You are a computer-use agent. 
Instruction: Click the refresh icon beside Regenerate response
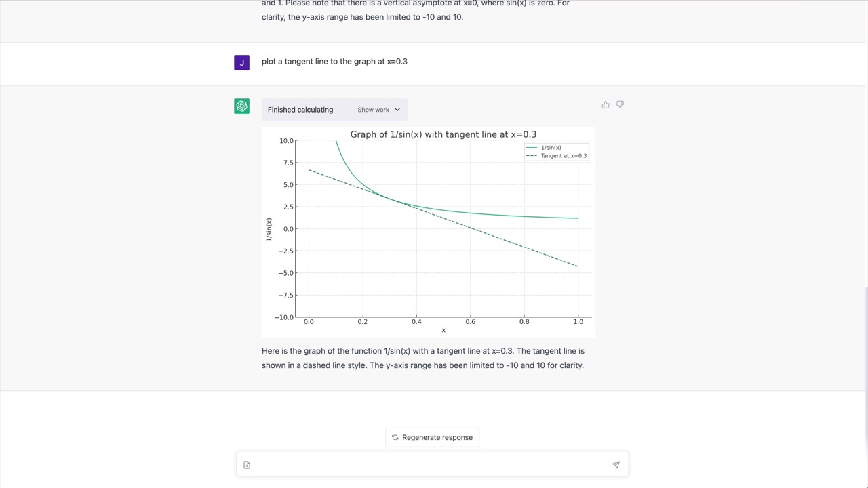pyautogui.click(x=395, y=437)
